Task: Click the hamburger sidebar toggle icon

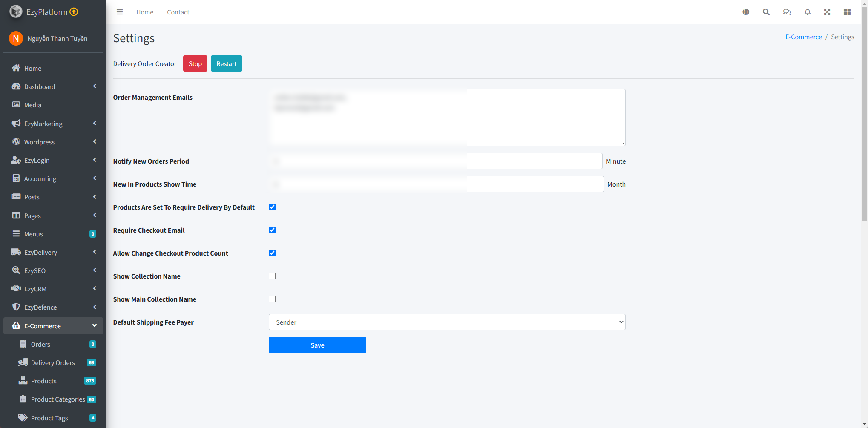Action: (120, 12)
